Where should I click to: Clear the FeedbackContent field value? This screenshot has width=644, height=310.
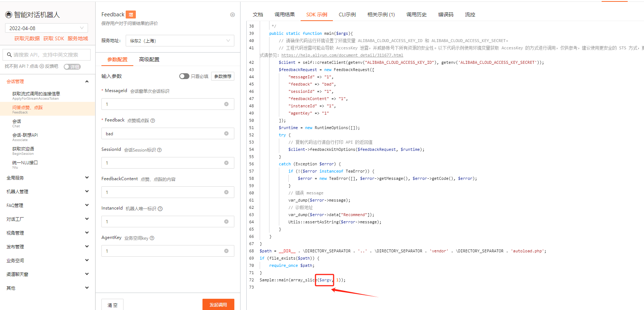226,192
